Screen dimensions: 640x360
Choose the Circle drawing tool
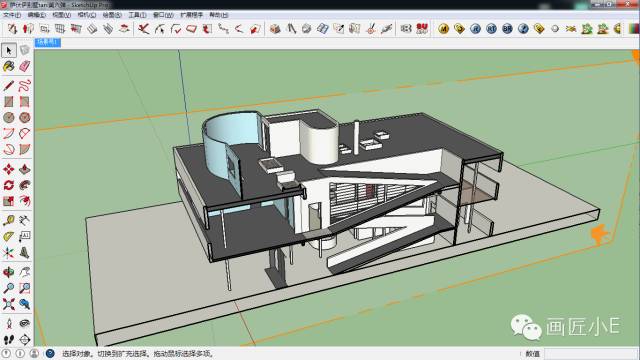9,118
